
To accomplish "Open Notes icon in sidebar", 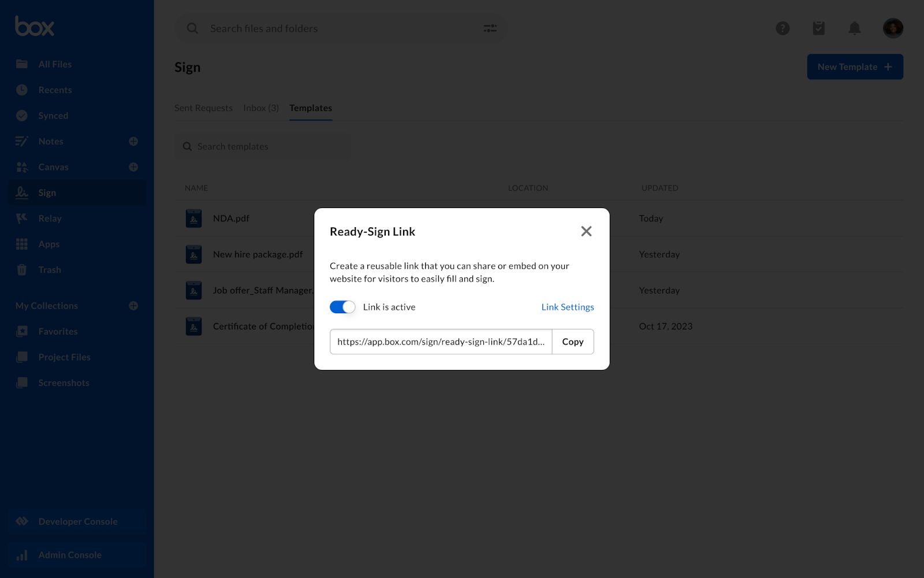I will (22, 141).
